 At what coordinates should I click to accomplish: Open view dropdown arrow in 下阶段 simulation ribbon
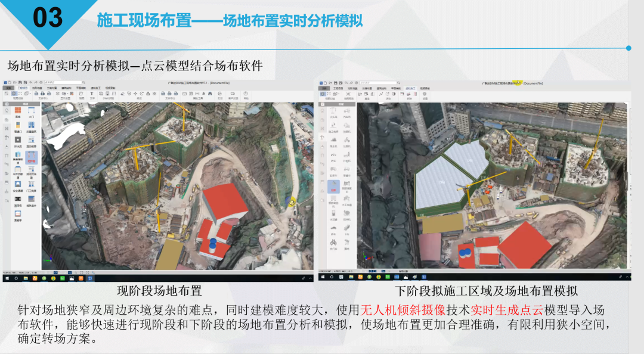(x=339, y=94)
